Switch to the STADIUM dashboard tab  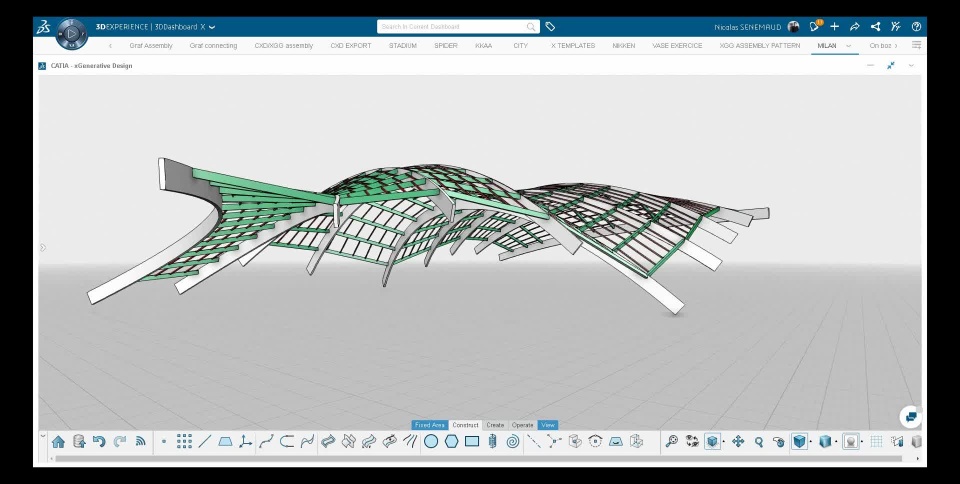click(403, 46)
